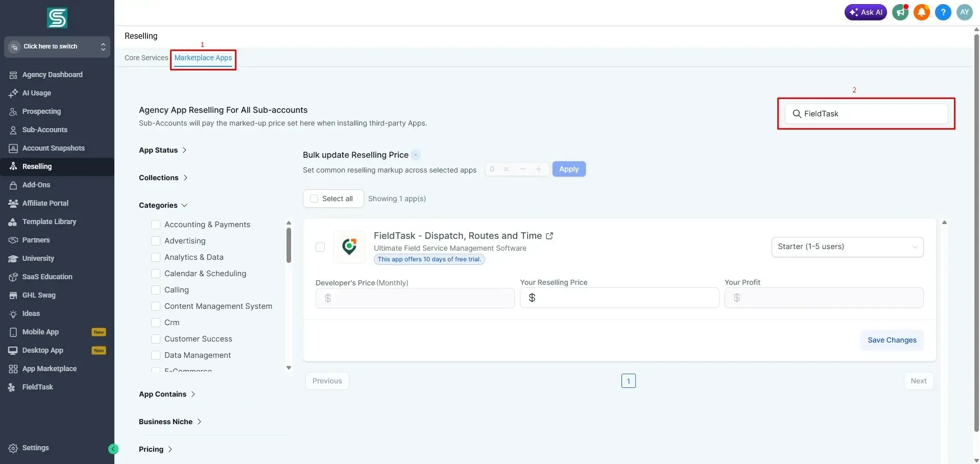Check the Accounting & Payments category
980x464 pixels.
coord(156,225)
